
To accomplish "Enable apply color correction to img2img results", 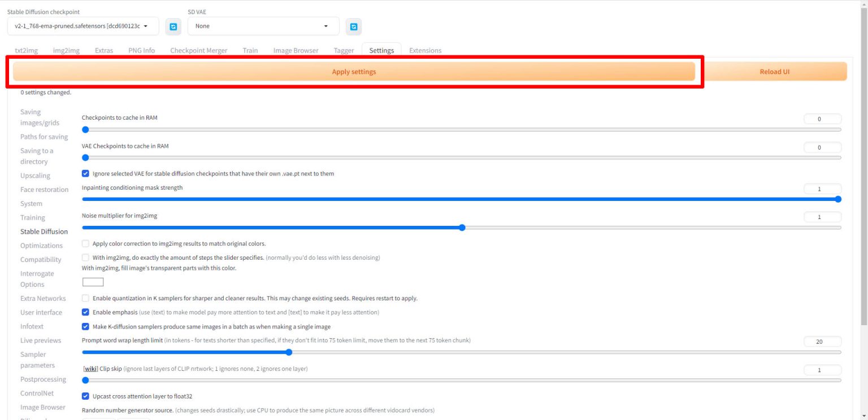I will pos(85,243).
